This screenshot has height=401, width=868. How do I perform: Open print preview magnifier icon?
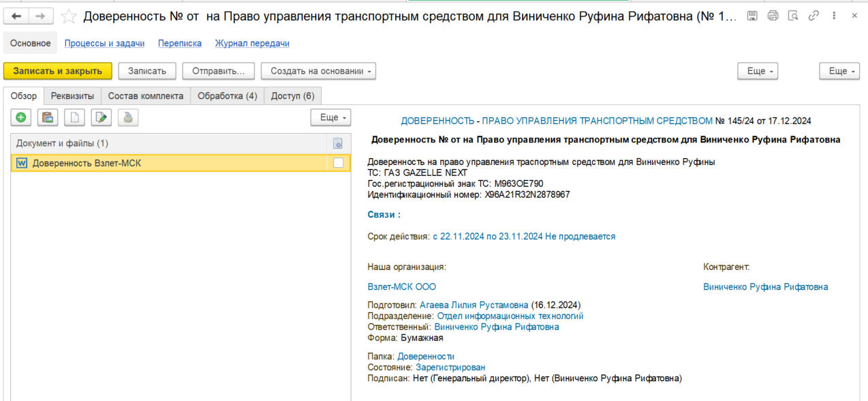[x=793, y=16]
